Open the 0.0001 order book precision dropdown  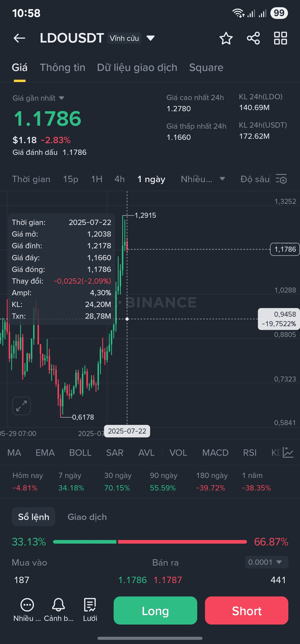click(266, 562)
